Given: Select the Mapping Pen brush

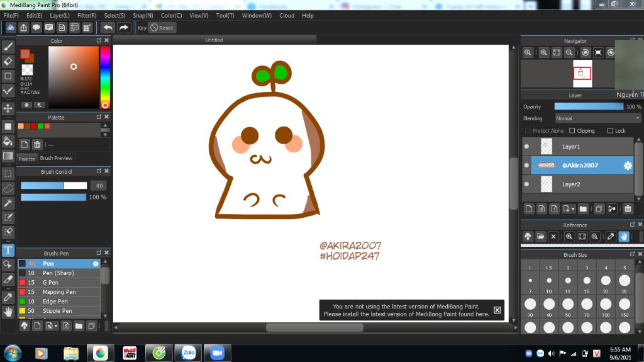Looking at the screenshot, I should (x=59, y=292).
